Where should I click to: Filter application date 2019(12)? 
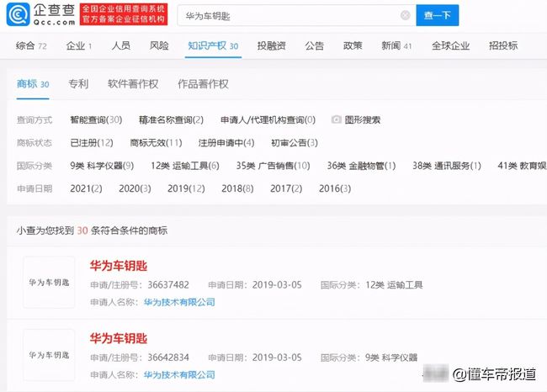coord(186,188)
